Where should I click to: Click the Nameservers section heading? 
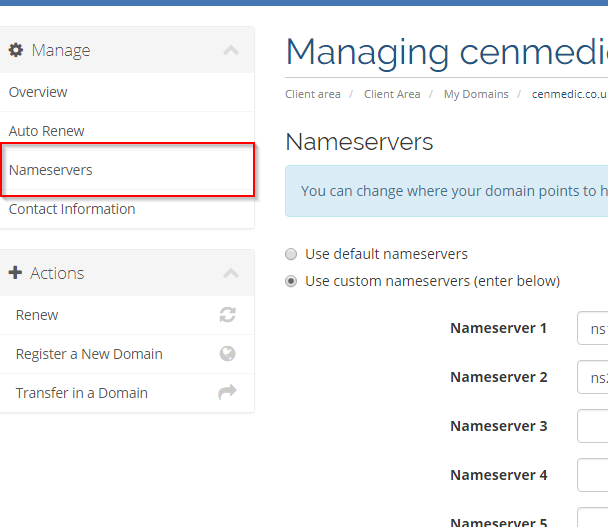(359, 142)
